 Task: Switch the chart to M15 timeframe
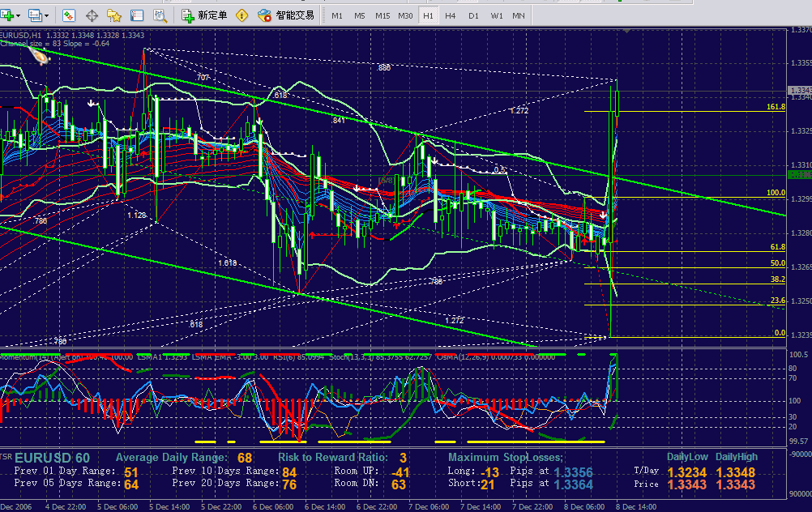382,15
